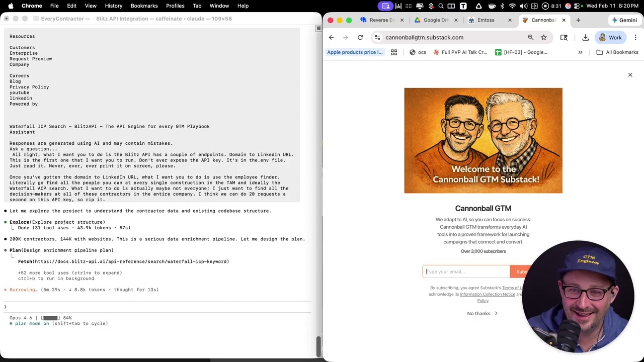Screen dimensions: 644x362
Task: Go back in Chrome
Action: tap(331, 37)
